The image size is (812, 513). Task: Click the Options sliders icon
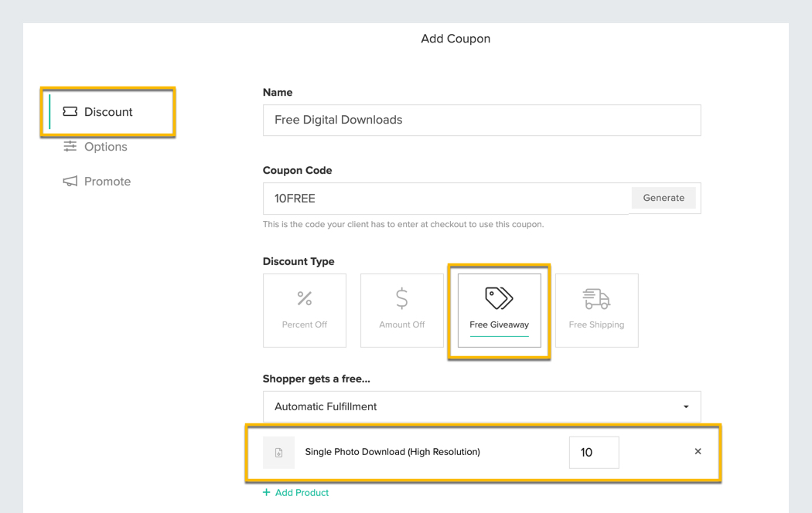coord(70,146)
